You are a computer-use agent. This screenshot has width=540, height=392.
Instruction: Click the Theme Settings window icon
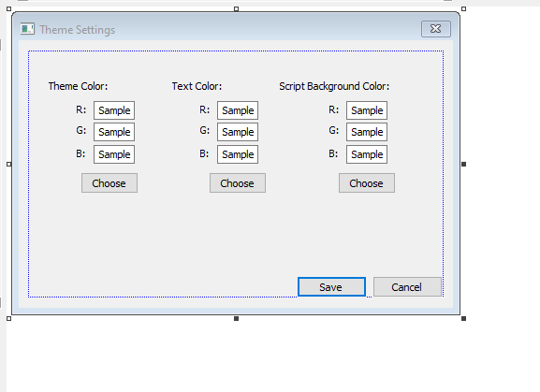(27, 29)
